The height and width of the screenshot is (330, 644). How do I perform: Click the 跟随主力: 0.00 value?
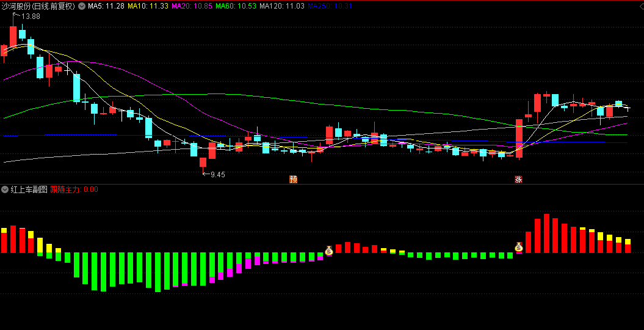pos(74,189)
